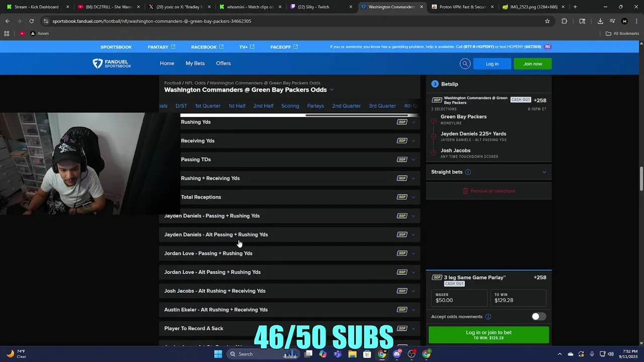This screenshot has width=644, height=362.
Task: Click the NFL Odds breadcrumb link
Action: (x=195, y=83)
